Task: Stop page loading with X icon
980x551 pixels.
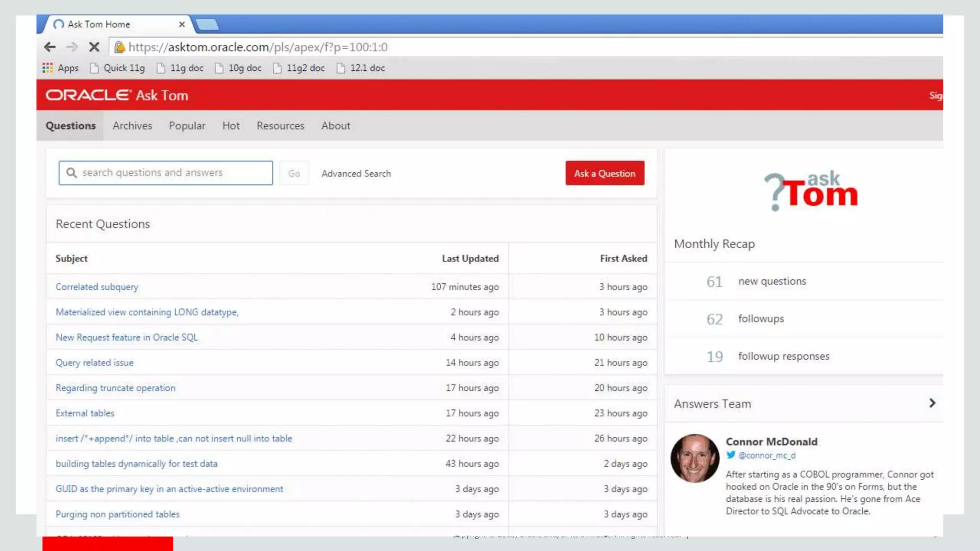Action: point(94,47)
